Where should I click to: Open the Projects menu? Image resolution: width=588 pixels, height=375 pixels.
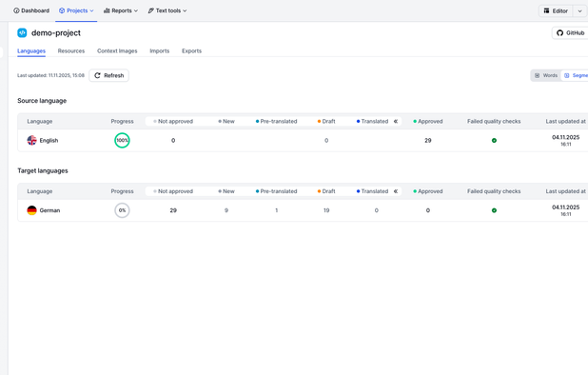(x=76, y=10)
